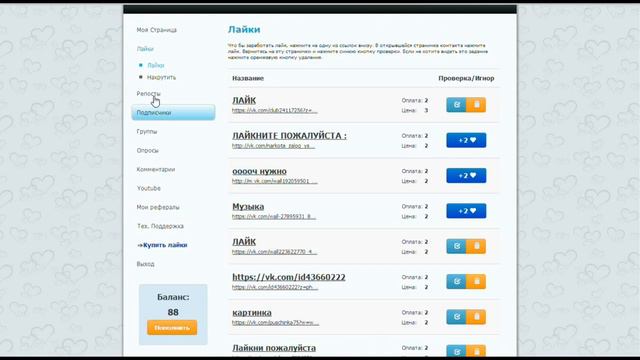Click the orange Пополнить balance button

coord(172,328)
